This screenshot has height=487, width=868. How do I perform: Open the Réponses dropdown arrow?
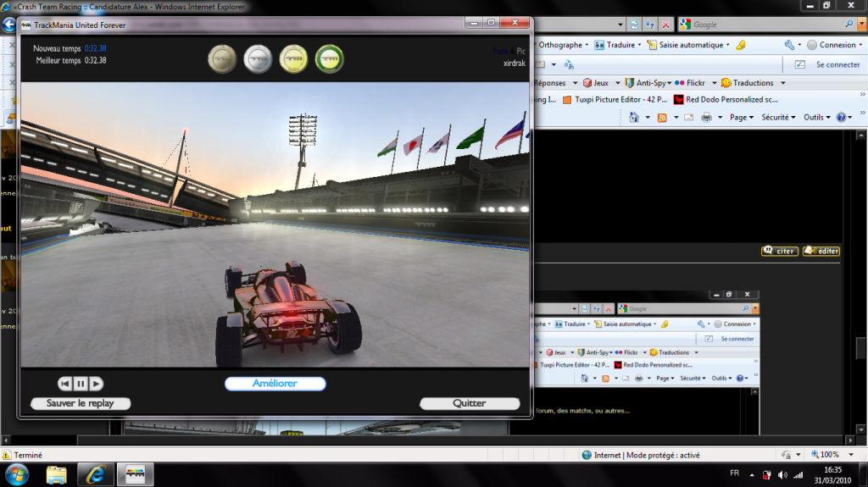tap(575, 83)
